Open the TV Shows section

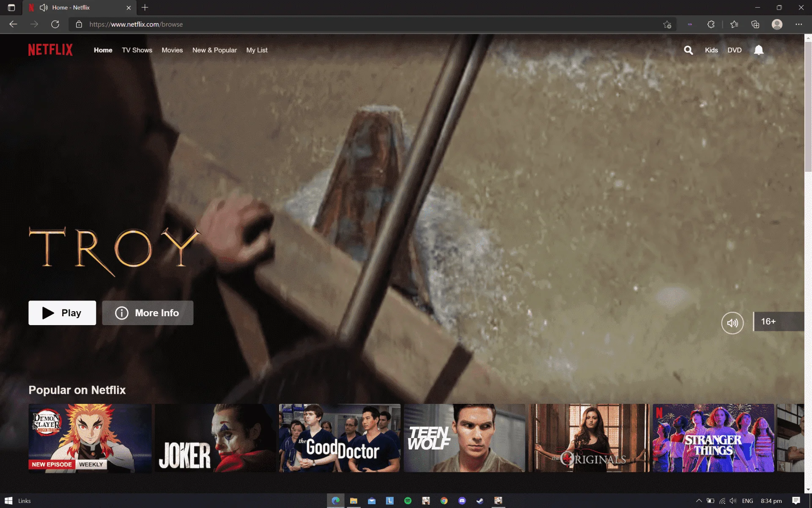point(137,50)
